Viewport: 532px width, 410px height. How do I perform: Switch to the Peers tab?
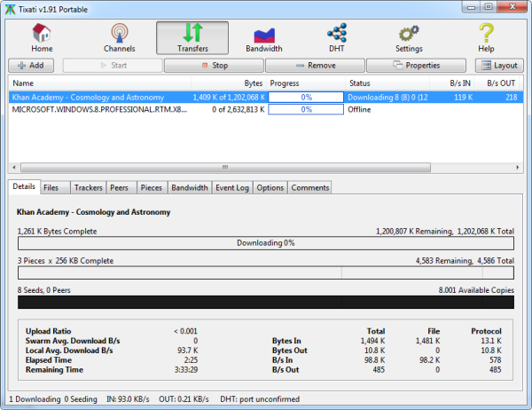pyautogui.click(x=119, y=188)
